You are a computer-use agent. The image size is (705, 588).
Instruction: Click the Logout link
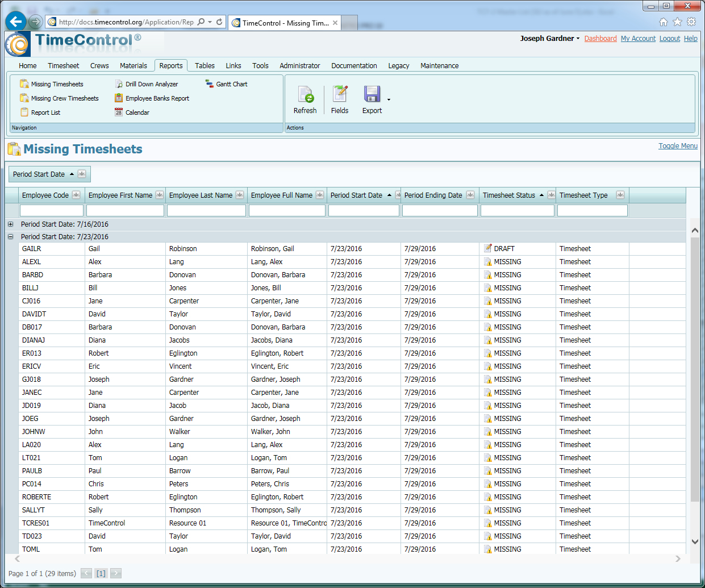point(670,39)
